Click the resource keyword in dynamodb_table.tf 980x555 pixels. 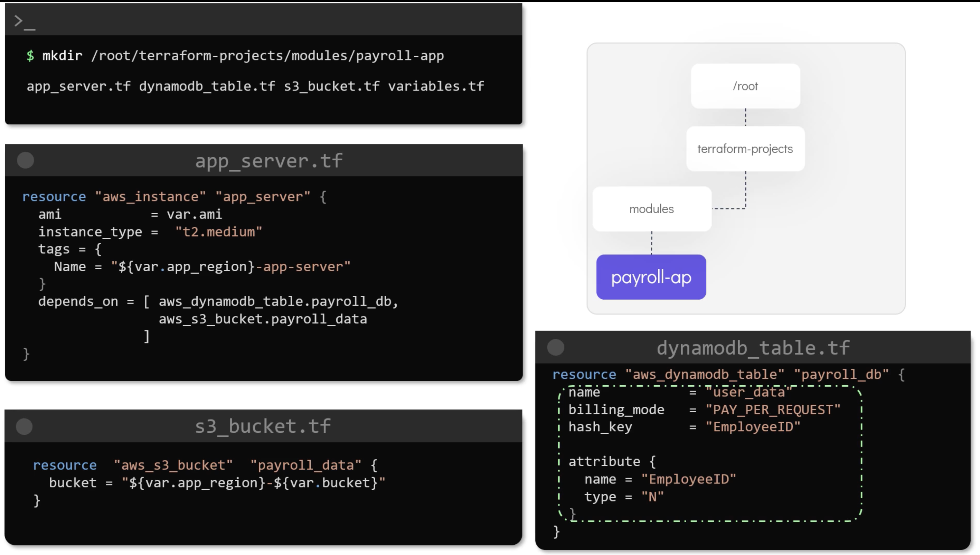coord(584,374)
